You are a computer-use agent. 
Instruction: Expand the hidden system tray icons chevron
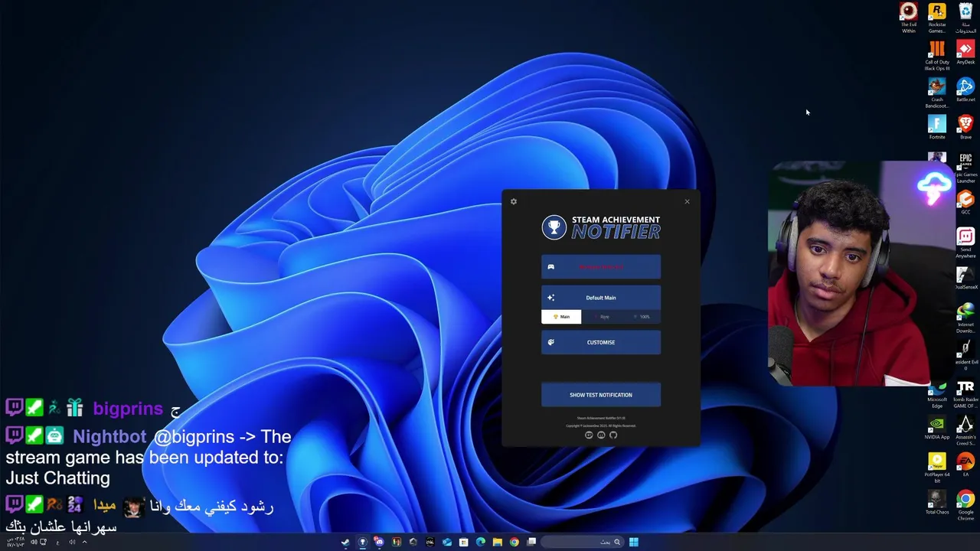pos(84,542)
